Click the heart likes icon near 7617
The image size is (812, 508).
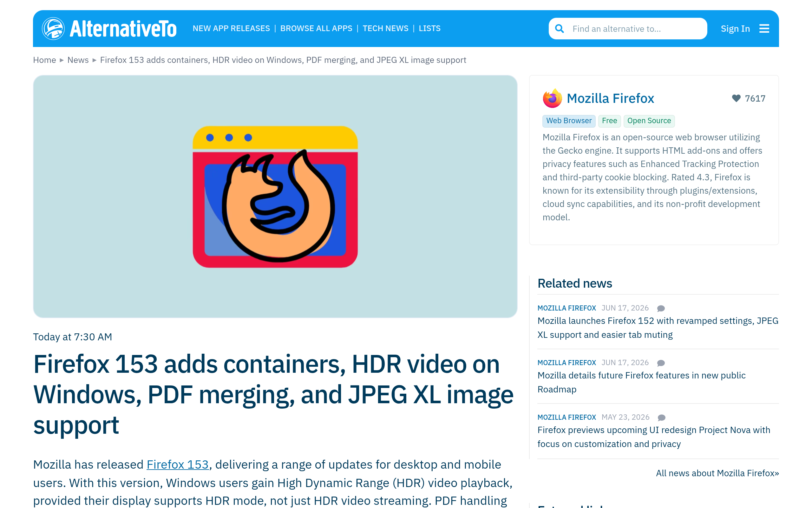click(x=736, y=98)
